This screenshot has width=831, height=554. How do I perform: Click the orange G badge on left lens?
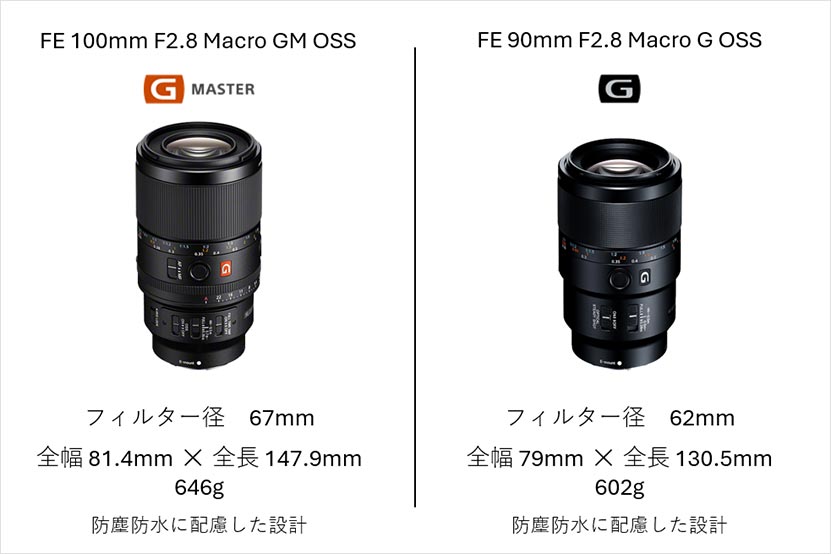pyautogui.click(x=226, y=269)
